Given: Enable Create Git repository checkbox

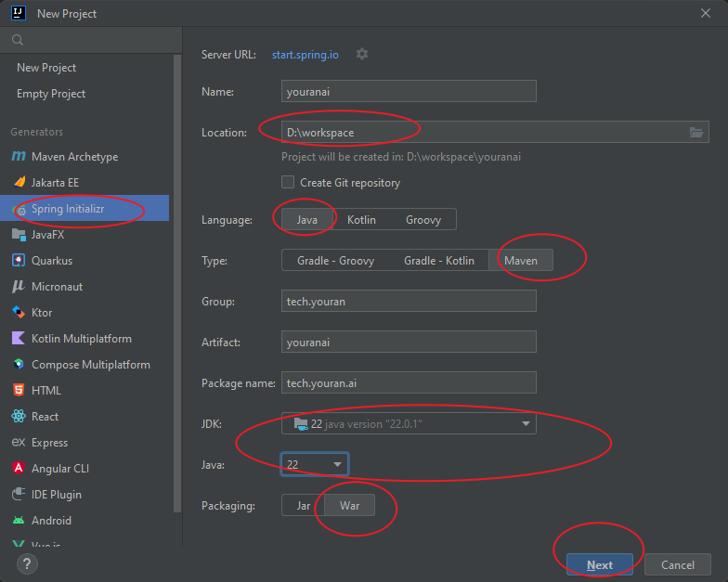Looking at the screenshot, I should click(x=288, y=182).
